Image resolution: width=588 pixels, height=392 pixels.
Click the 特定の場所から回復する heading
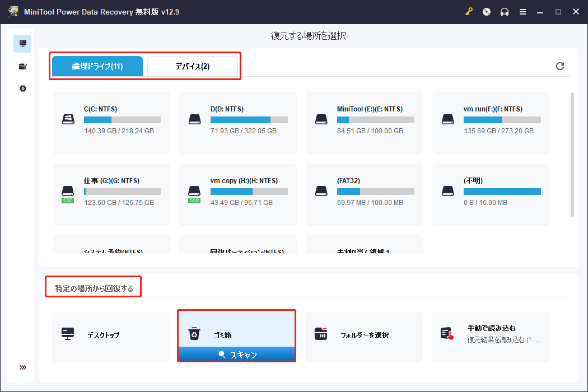[x=94, y=288]
